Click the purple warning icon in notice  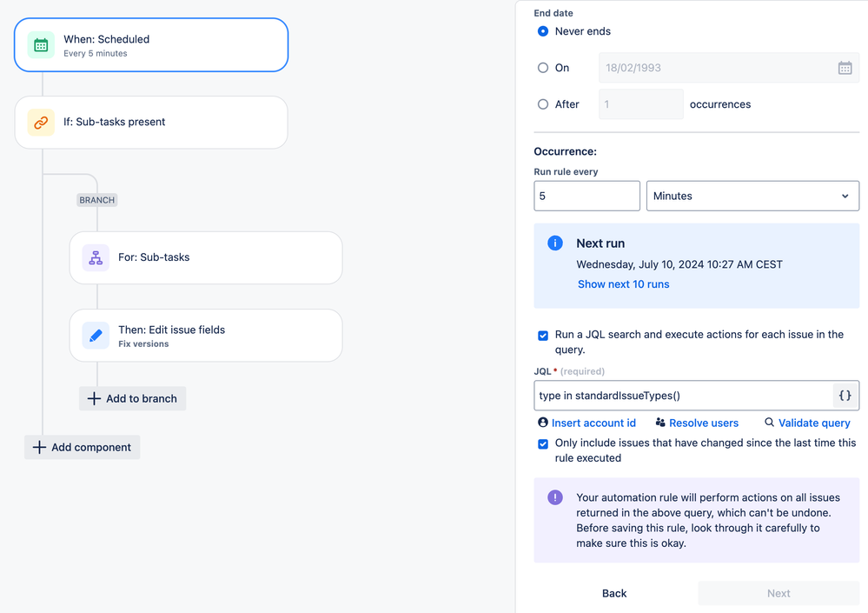(x=555, y=498)
